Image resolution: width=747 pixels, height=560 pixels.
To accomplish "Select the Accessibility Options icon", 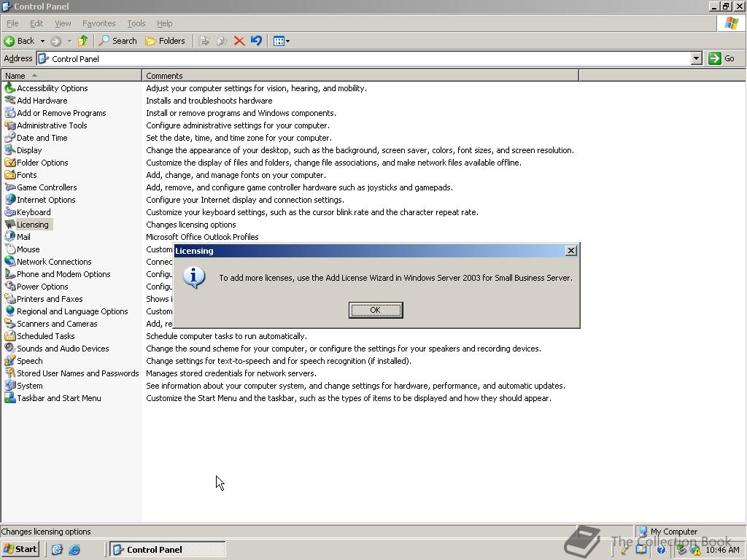I will tap(10, 88).
